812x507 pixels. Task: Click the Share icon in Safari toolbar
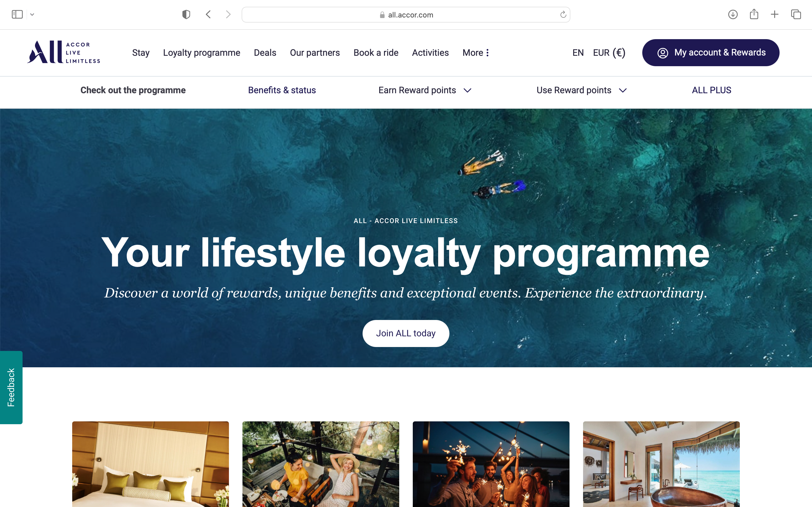point(754,14)
